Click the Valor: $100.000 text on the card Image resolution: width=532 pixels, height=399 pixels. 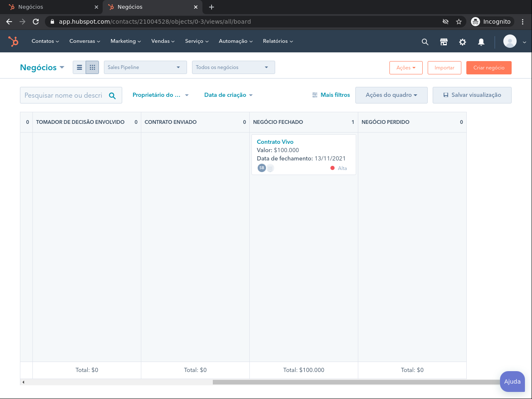278,150
